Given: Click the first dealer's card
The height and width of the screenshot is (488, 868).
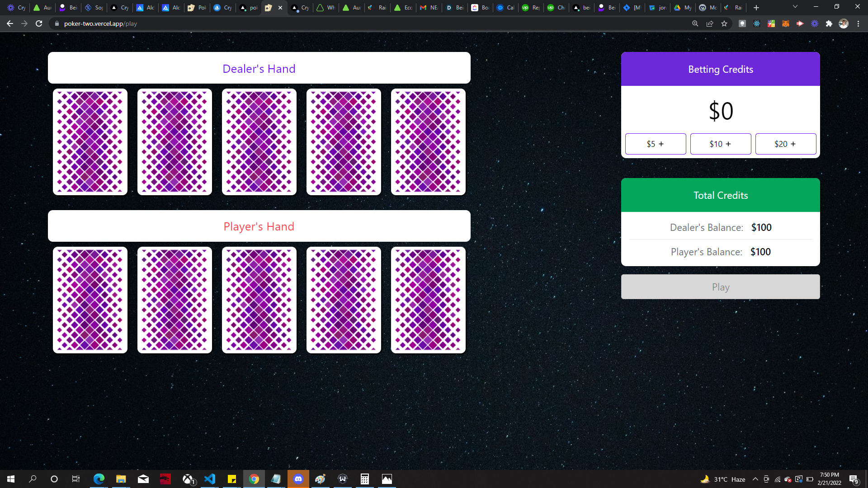Looking at the screenshot, I should pos(90,142).
